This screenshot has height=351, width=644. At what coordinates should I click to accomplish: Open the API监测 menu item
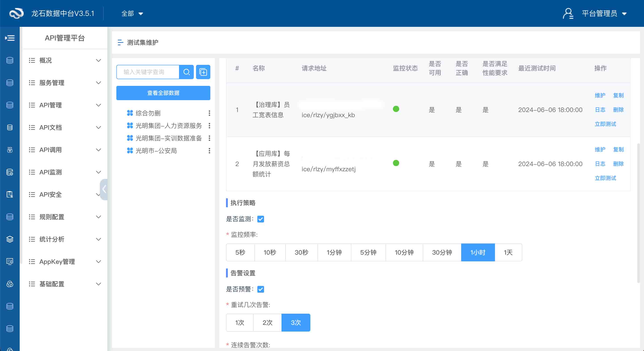pos(65,172)
